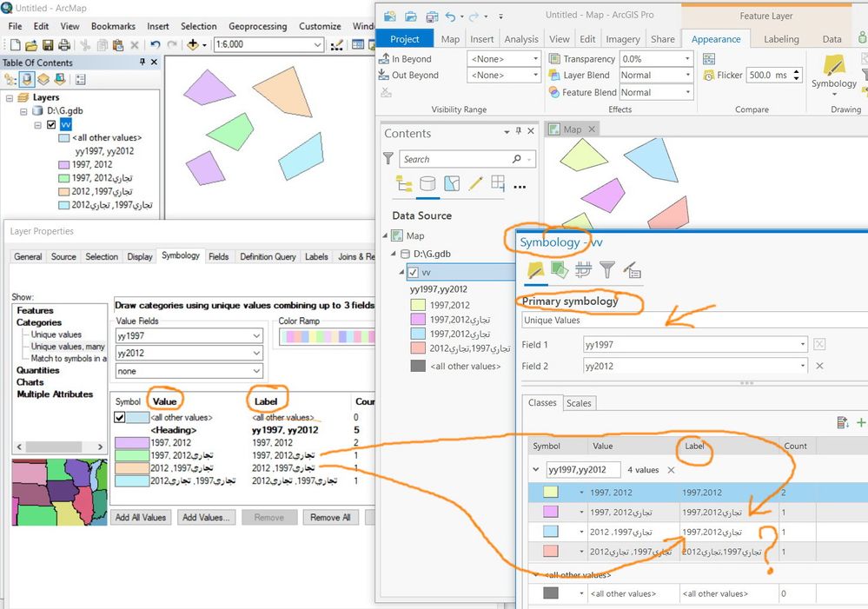Click pink swatch for 1997,2012تجاري row in Symbology
The width and height of the screenshot is (868, 609).
[x=550, y=512]
